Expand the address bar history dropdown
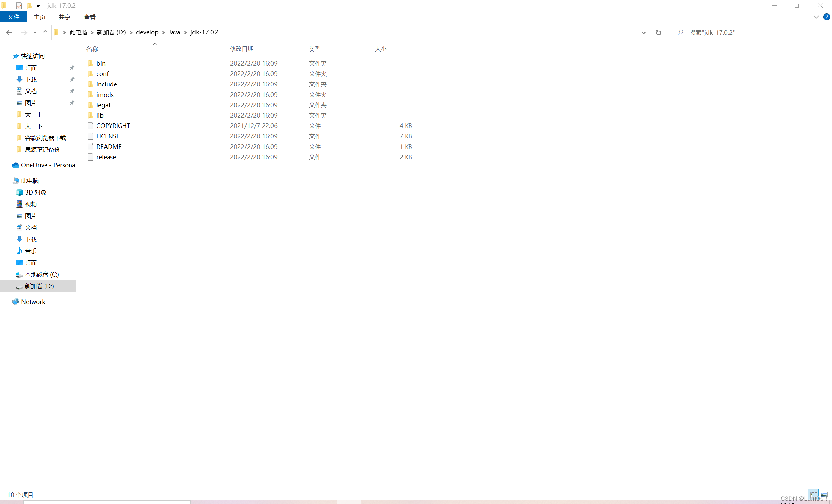832x504 pixels. (x=643, y=32)
